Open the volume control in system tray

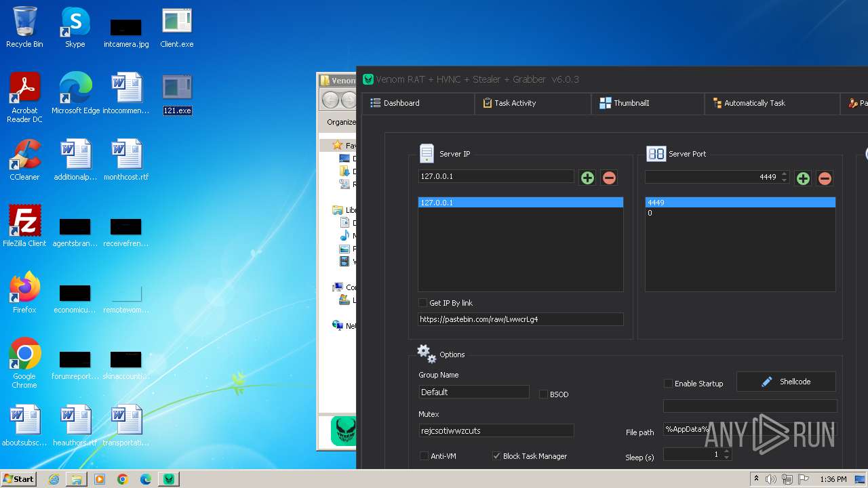tap(770, 479)
